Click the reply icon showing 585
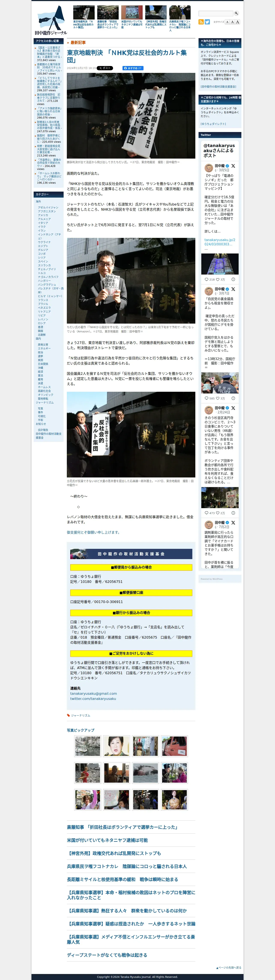275x980 pixels. 206,398
